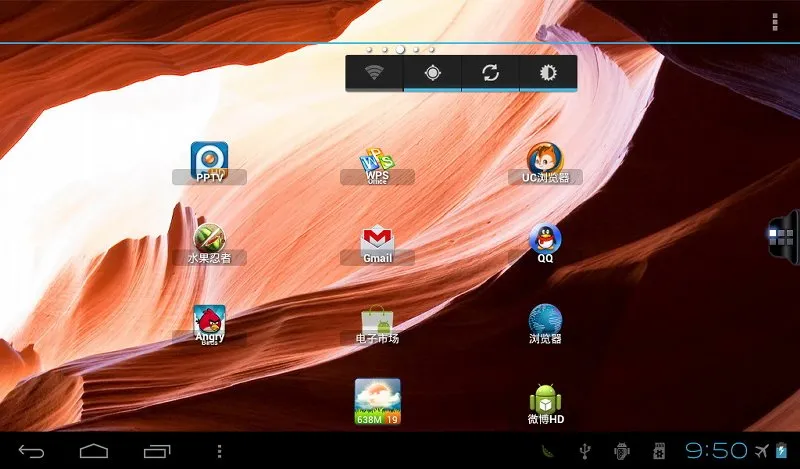
Task: Launch the QQ penguin app
Action: click(x=545, y=243)
